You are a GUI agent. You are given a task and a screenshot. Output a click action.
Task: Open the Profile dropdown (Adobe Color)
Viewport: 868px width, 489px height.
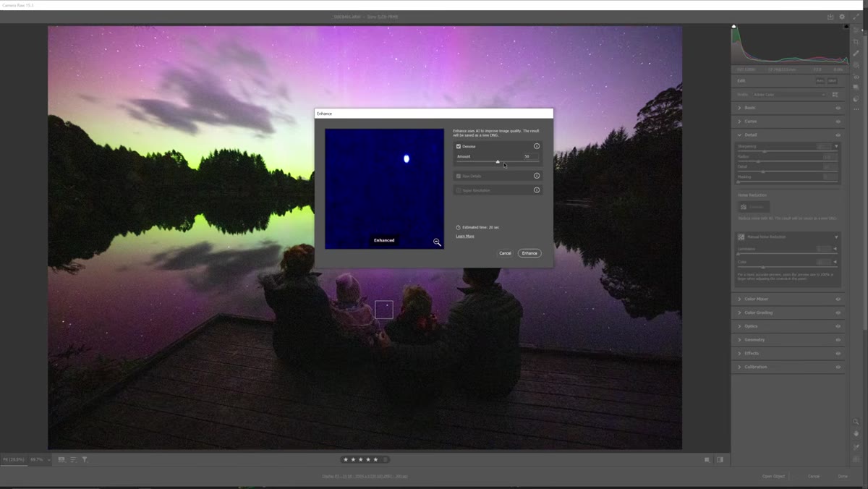[x=788, y=95]
